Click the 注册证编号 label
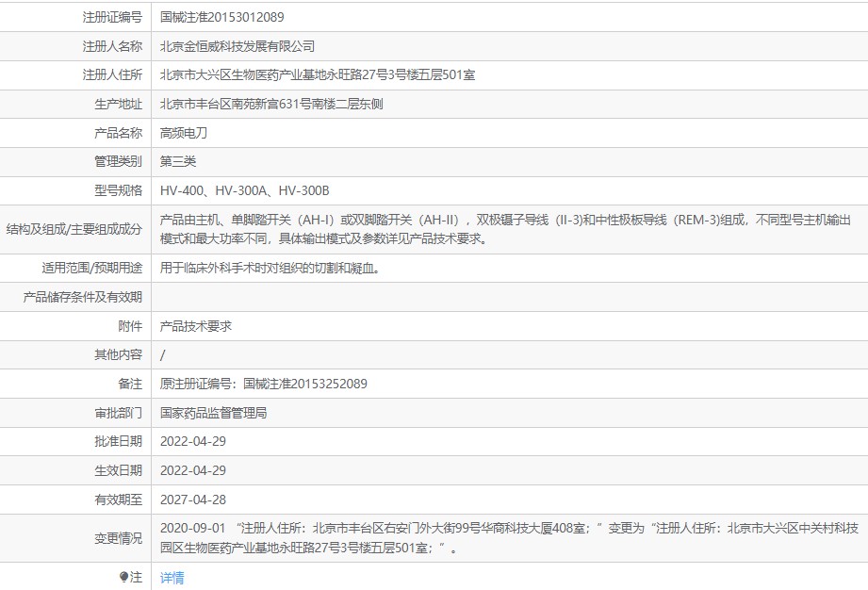Viewport: 868px width, 590px height. click(x=112, y=17)
